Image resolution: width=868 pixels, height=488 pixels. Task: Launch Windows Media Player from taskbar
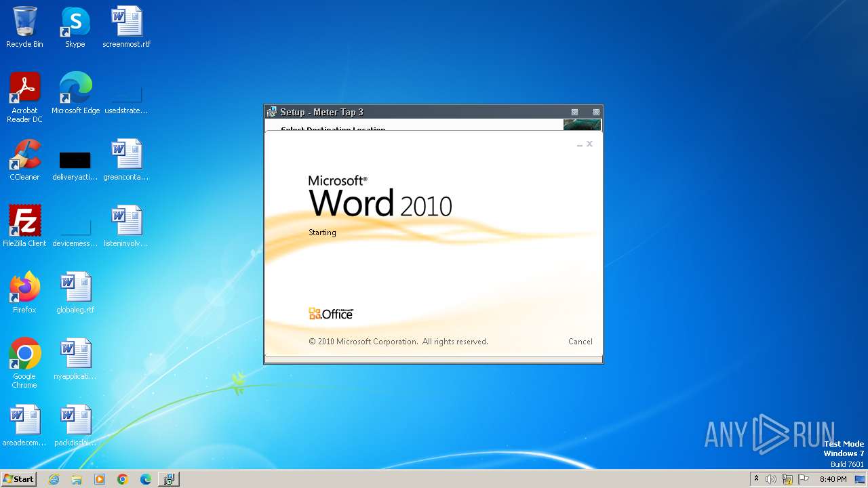coord(100,479)
